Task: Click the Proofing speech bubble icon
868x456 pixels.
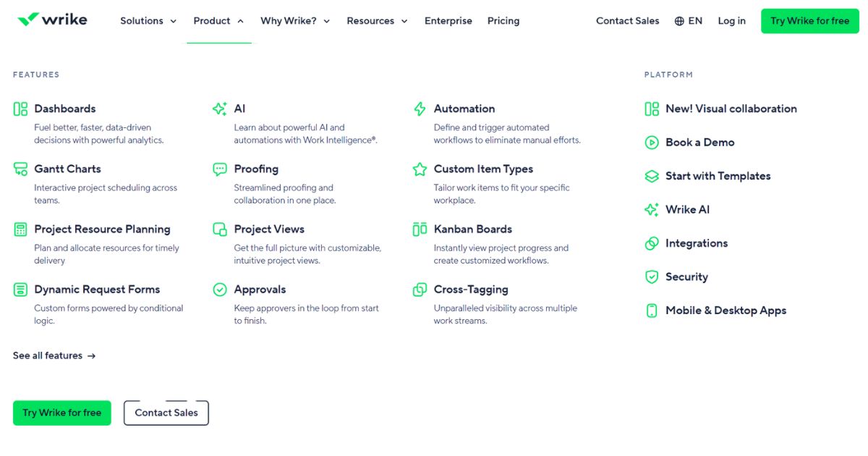Action: point(220,169)
